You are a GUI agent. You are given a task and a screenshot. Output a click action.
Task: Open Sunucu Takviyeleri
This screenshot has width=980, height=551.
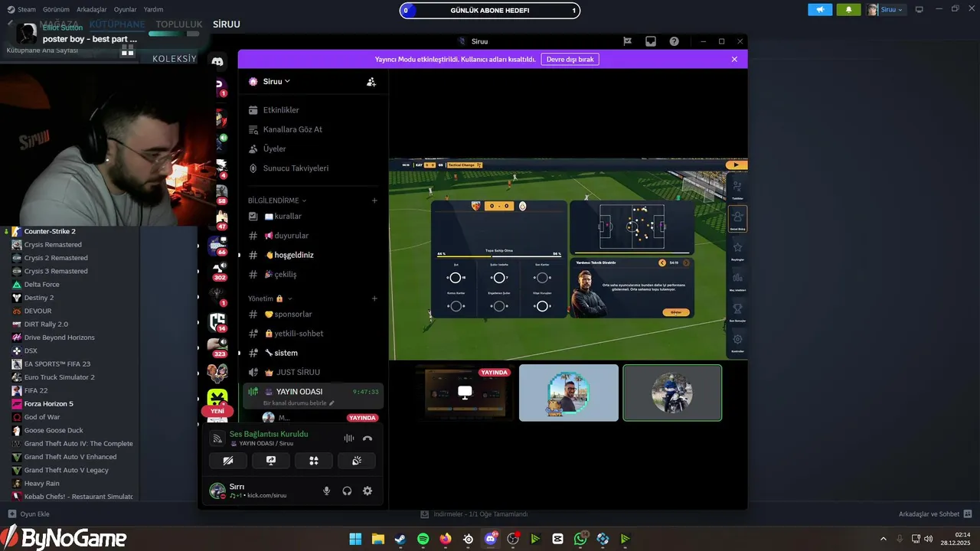click(312, 168)
